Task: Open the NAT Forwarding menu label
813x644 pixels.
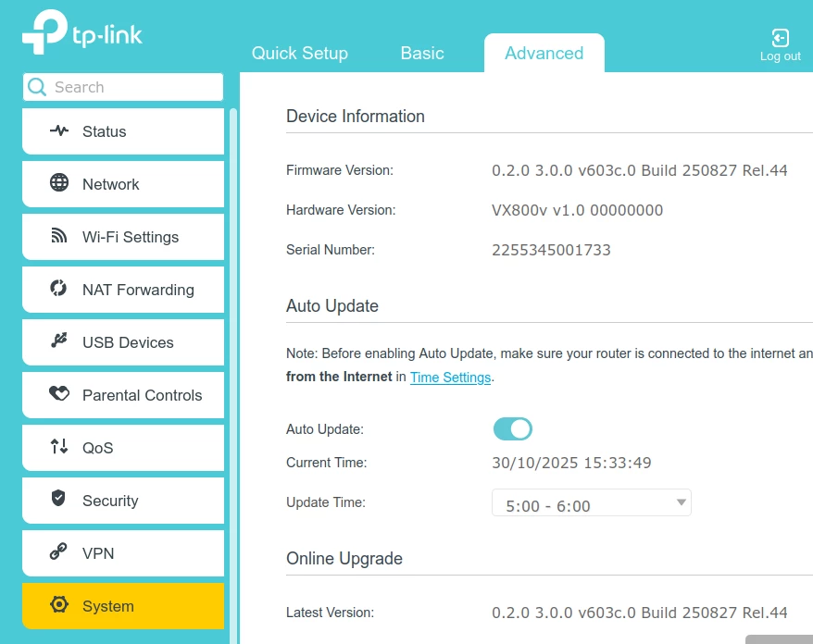Action: 139,290
